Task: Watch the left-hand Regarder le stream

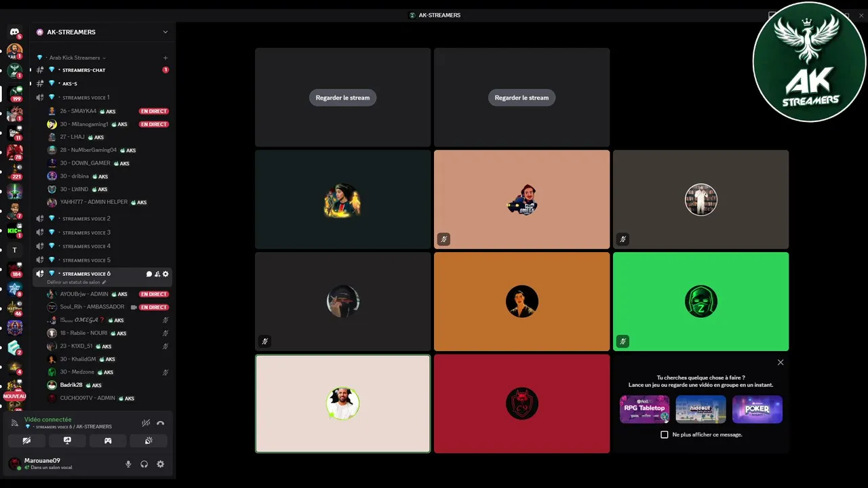Action: tap(342, 98)
